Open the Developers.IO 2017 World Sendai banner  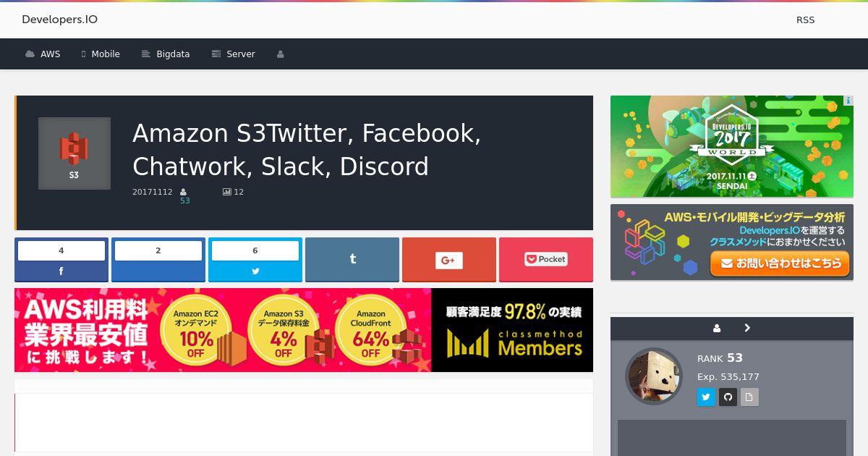click(x=732, y=146)
